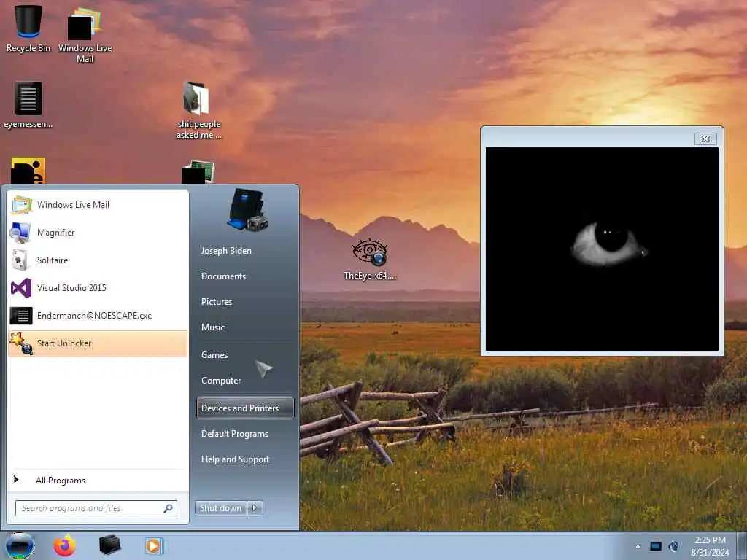
Task: Click the Shut down button
Action: 220,508
